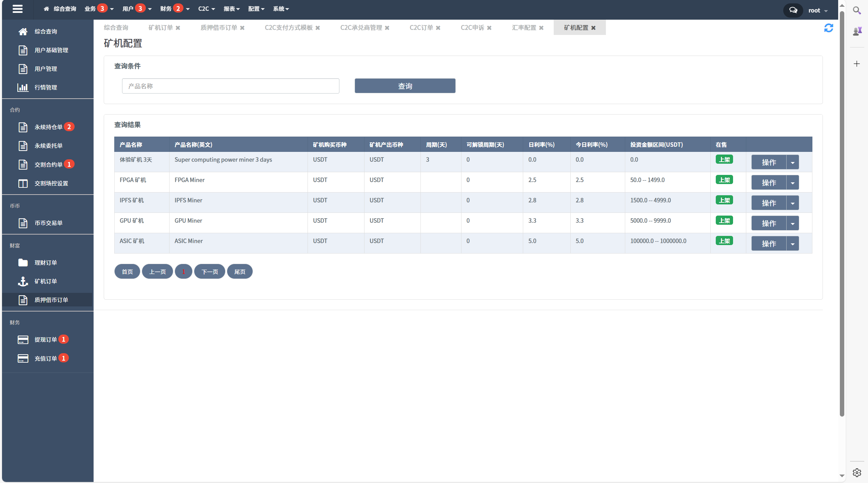The width and height of the screenshot is (868, 483).
Task: Click the refresh icon top right
Action: pyautogui.click(x=829, y=28)
